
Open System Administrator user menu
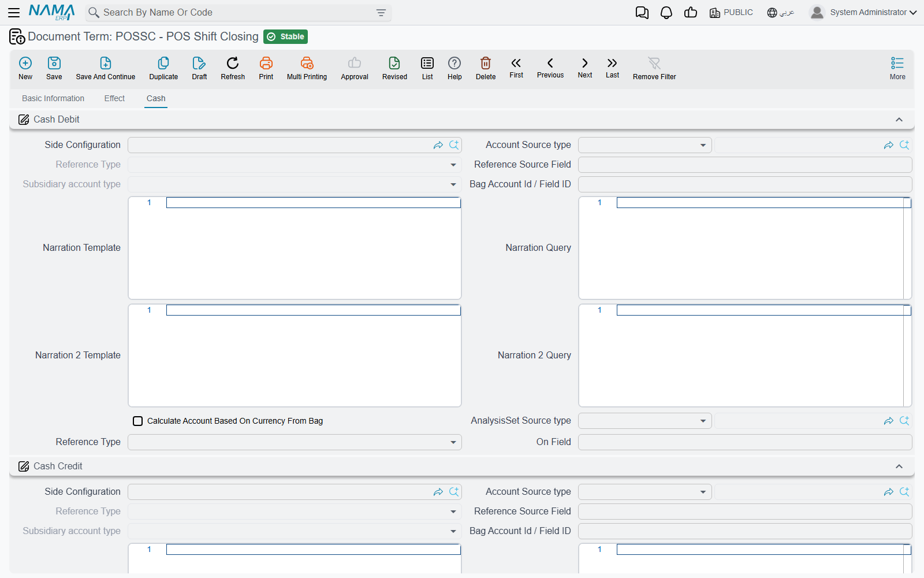point(863,12)
